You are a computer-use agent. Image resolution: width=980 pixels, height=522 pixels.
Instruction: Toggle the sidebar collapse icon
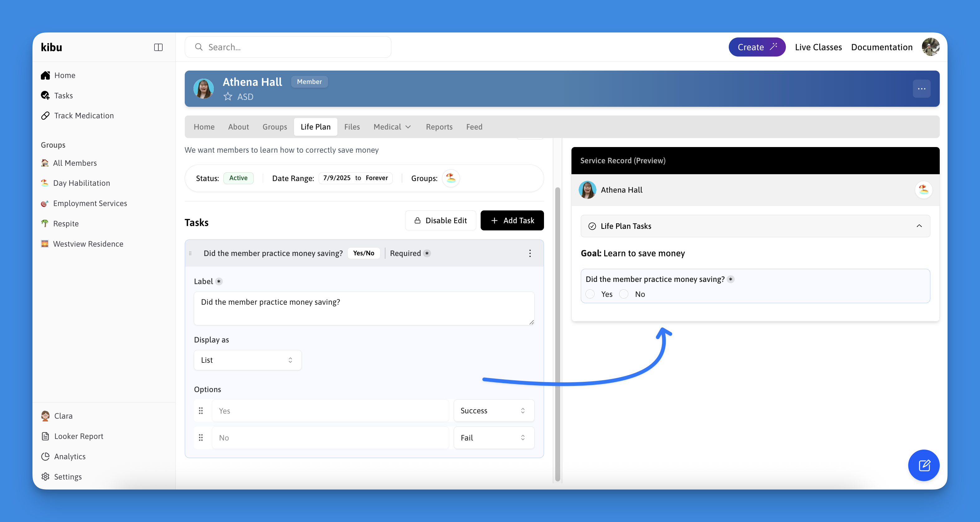pos(158,47)
